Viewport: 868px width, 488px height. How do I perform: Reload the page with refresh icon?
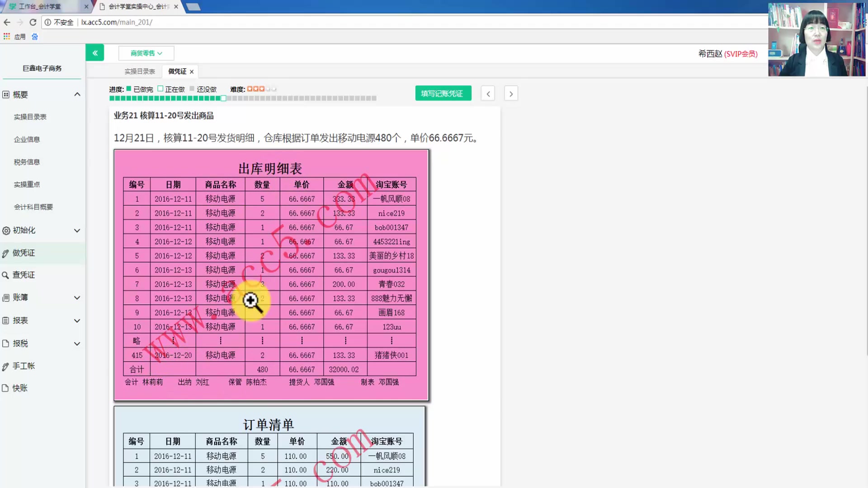tap(33, 22)
